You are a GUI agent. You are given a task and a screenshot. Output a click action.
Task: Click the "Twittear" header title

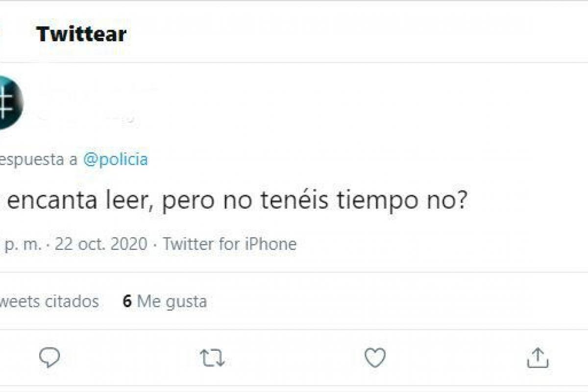[x=81, y=34]
